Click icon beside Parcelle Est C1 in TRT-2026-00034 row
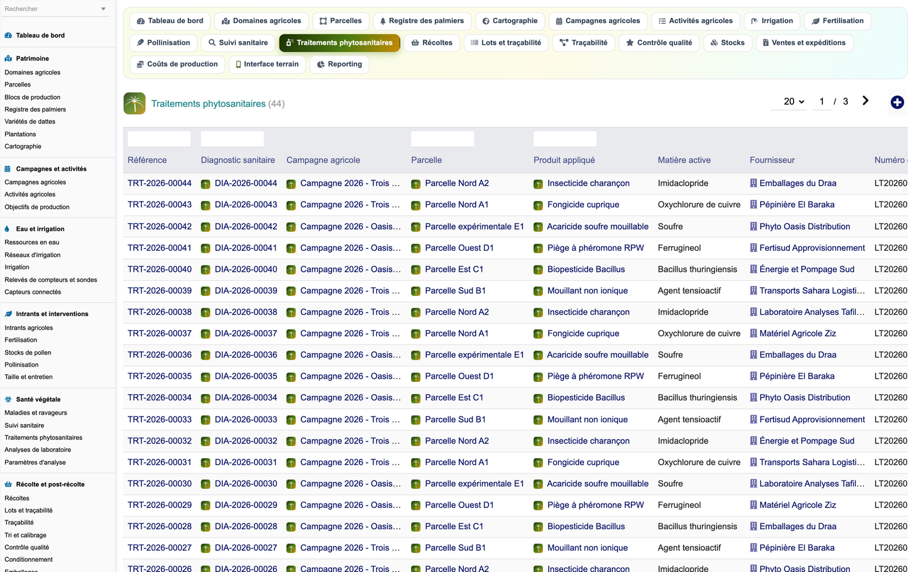Image resolution: width=924 pixels, height=572 pixels. point(416,398)
